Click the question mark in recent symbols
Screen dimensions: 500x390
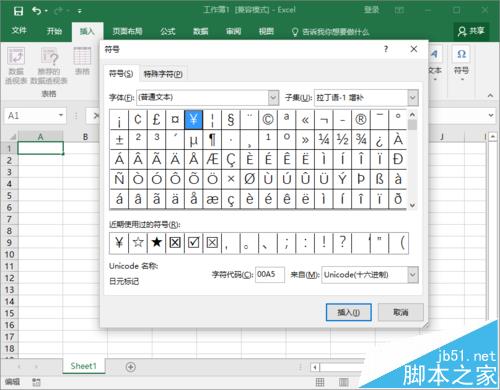(x=342, y=243)
